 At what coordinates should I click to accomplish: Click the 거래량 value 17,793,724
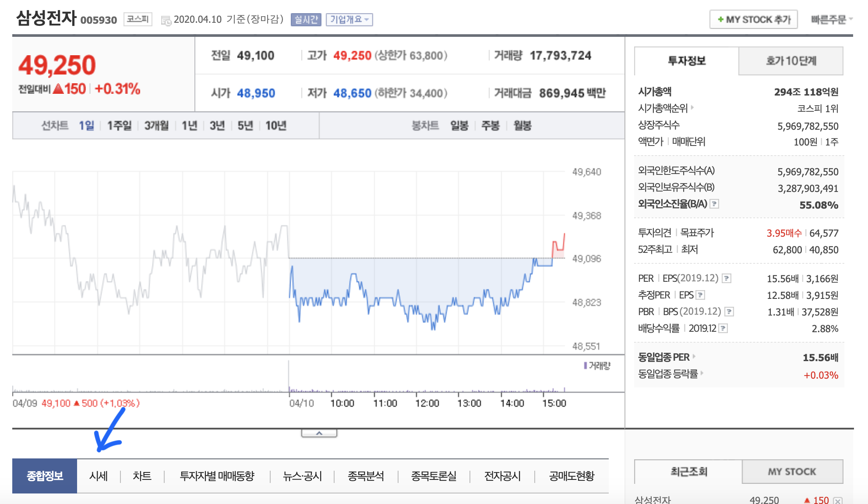point(561,56)
